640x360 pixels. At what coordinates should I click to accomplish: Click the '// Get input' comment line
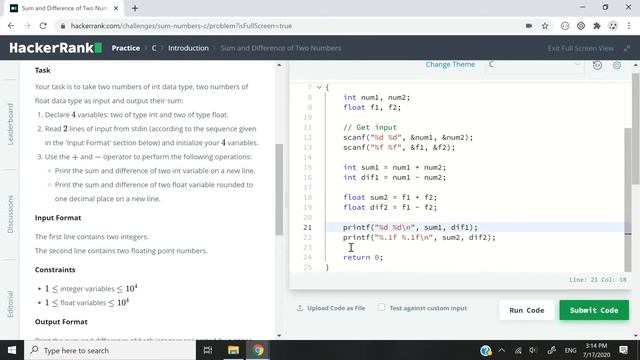click(370, 127)
